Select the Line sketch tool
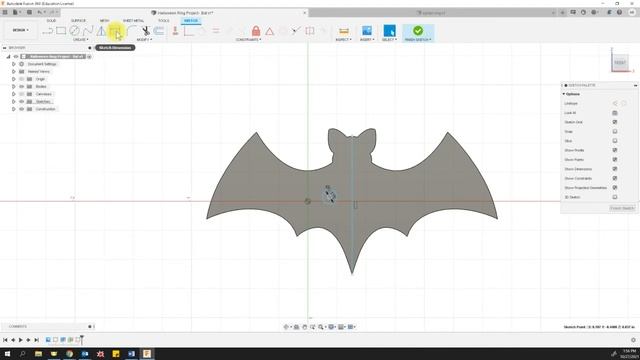Viewport: 640px width, 360px height. tap(48, 31)
